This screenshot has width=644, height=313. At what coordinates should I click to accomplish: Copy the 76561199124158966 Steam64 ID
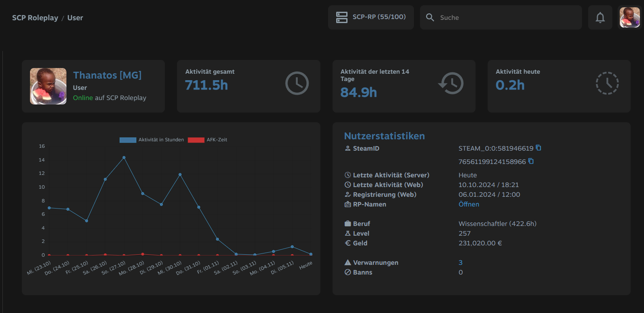[531, 161]
